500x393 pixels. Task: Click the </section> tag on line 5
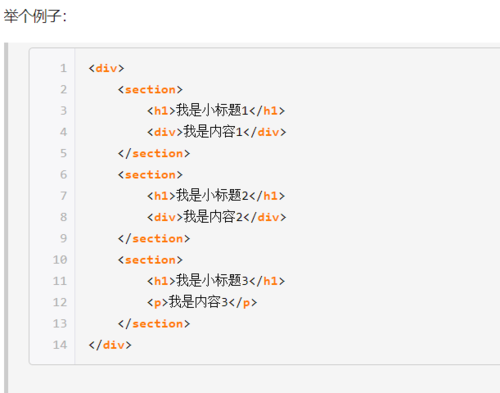click(154, 153)
